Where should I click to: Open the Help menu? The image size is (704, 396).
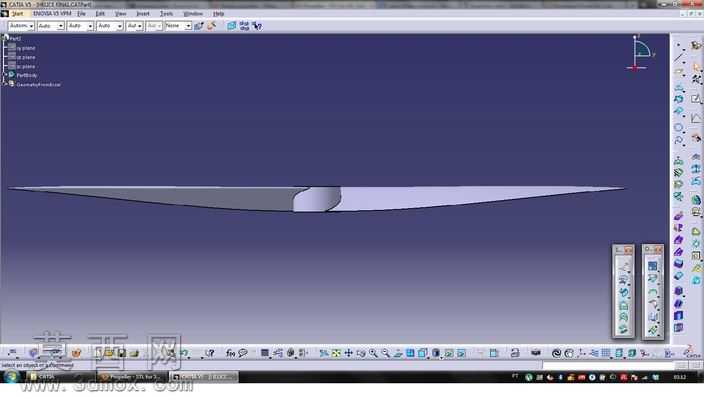click(218, 13)
